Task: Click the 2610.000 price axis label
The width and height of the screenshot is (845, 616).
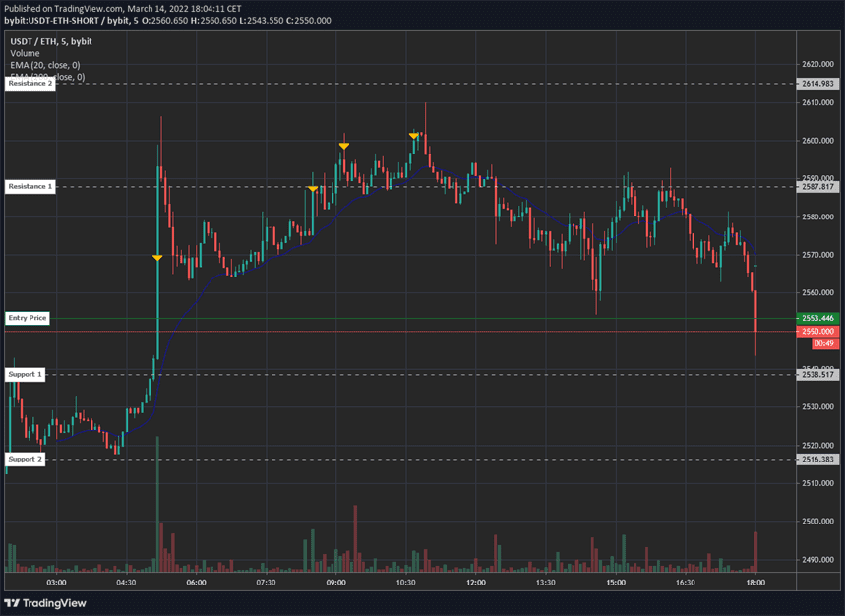Action: 818,102
